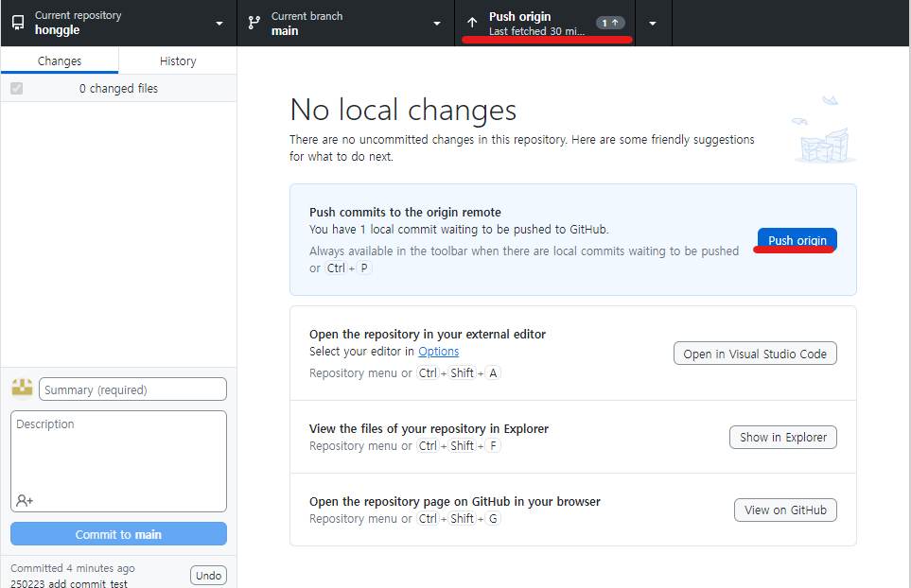
Task: Expand the push options dropdown arrow
Action: (x=653, y=23)
